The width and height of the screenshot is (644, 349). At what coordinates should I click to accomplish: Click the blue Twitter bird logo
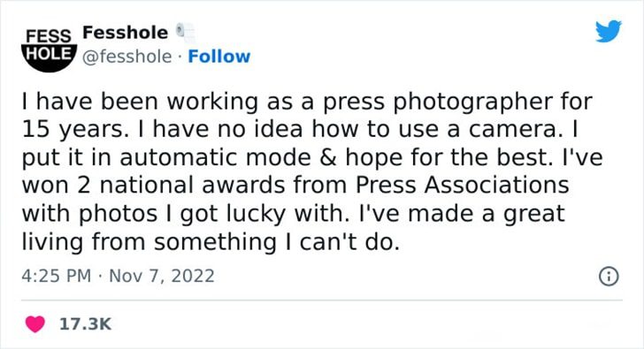(609, 30)
